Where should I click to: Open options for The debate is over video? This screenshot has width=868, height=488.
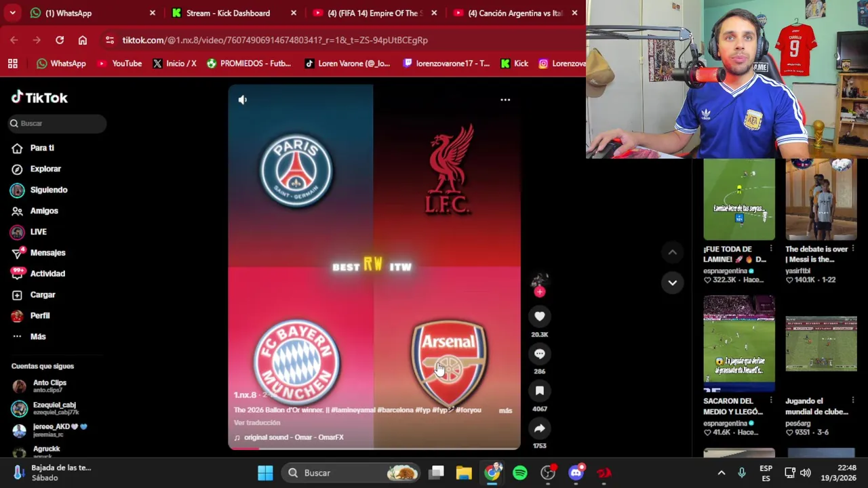[x=853, y=249]
